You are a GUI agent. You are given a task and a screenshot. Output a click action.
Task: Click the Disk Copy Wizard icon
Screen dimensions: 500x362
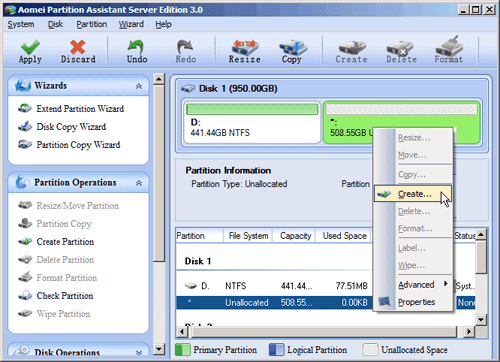coord(25,126)
